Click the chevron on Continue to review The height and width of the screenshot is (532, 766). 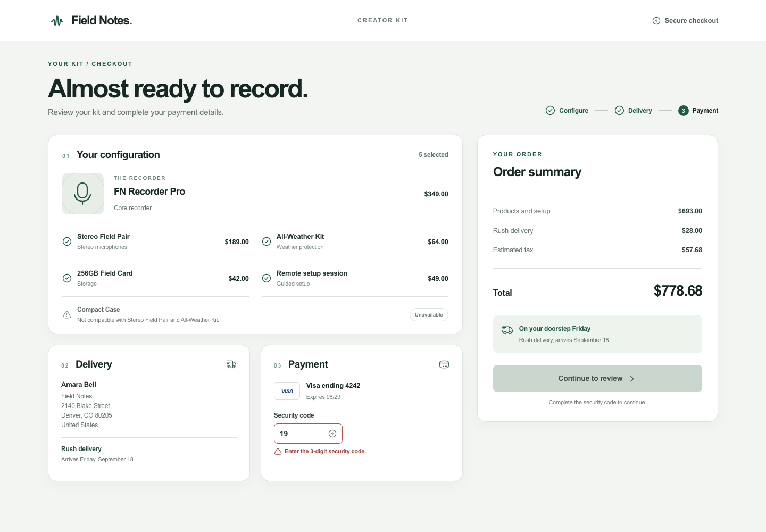pyautogui.click(x=632, y=379)
